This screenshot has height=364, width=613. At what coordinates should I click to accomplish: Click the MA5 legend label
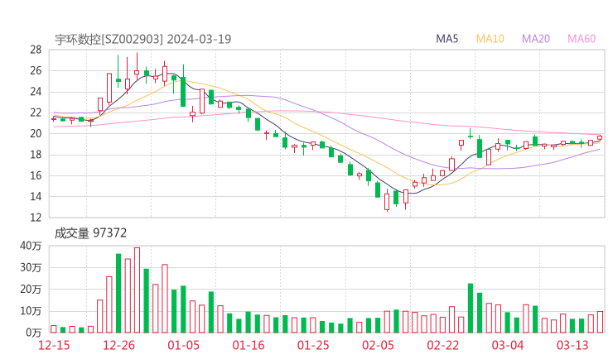446,39
